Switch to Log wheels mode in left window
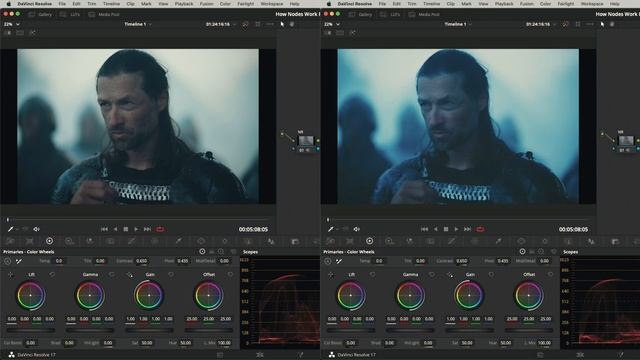Screen dimensions: 640x360 (x=221, y=252)
